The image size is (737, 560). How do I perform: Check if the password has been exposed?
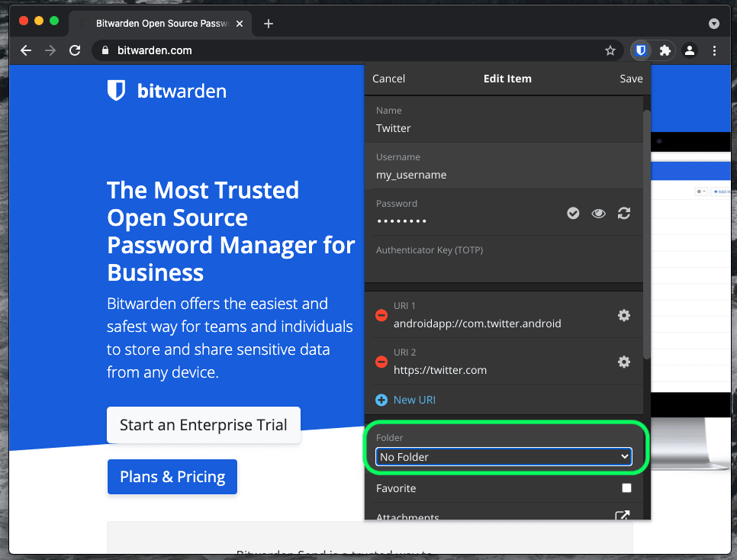point(573,214)
